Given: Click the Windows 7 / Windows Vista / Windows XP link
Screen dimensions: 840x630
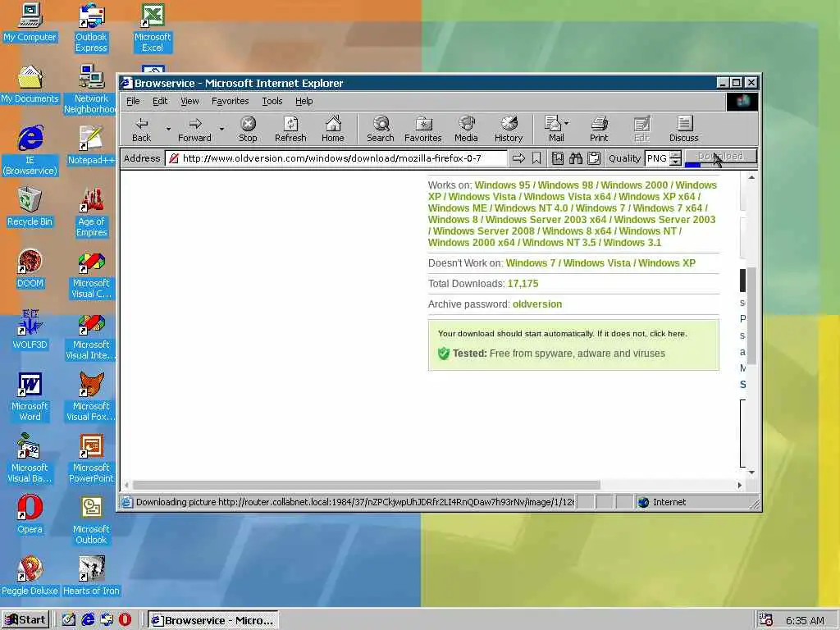Looking at the screenshot, I should (x=600, y=263).
